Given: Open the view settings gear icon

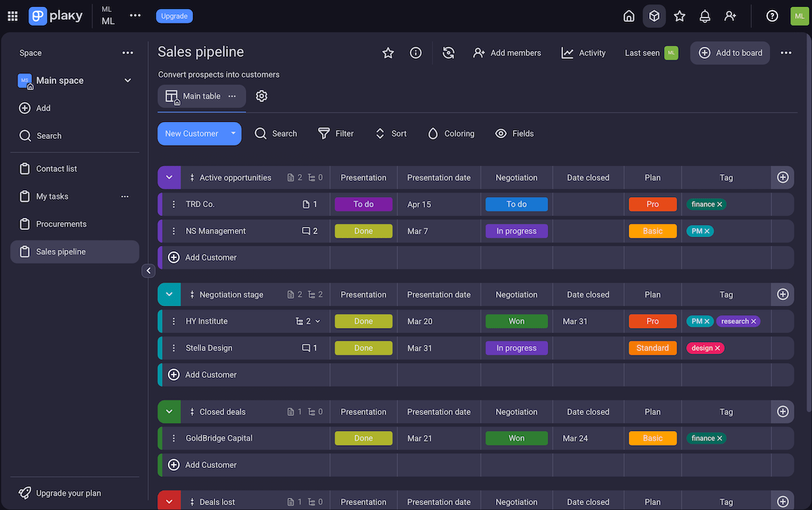Looking at the screenshot, I should point(262,96).
